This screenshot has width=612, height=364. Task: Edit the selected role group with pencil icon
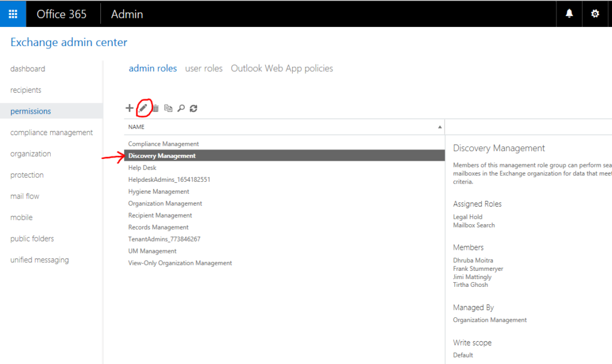(143, 108)
